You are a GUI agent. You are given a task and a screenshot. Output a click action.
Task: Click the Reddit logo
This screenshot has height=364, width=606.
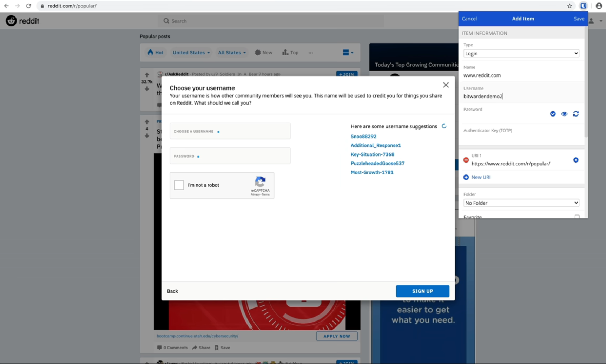(22, 21)
